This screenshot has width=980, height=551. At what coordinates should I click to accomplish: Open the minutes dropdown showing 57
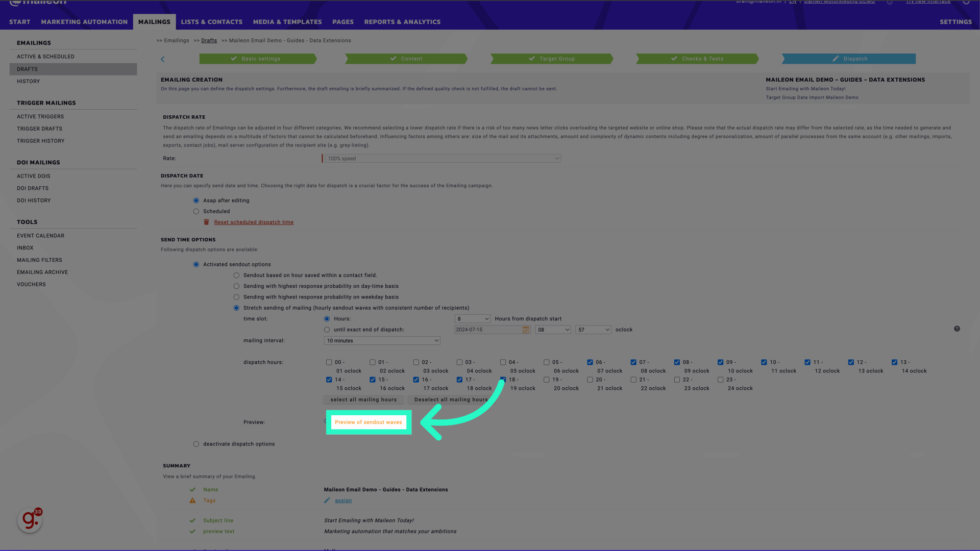point(593,330)
